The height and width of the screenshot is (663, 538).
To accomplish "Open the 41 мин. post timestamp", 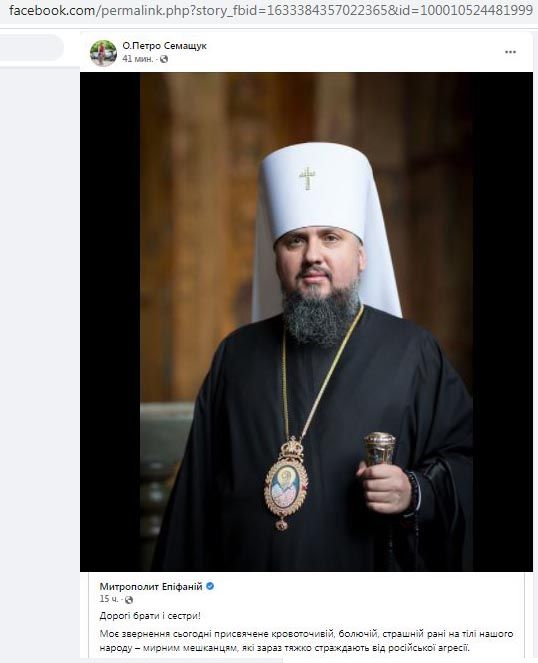I will coord(137,59).
